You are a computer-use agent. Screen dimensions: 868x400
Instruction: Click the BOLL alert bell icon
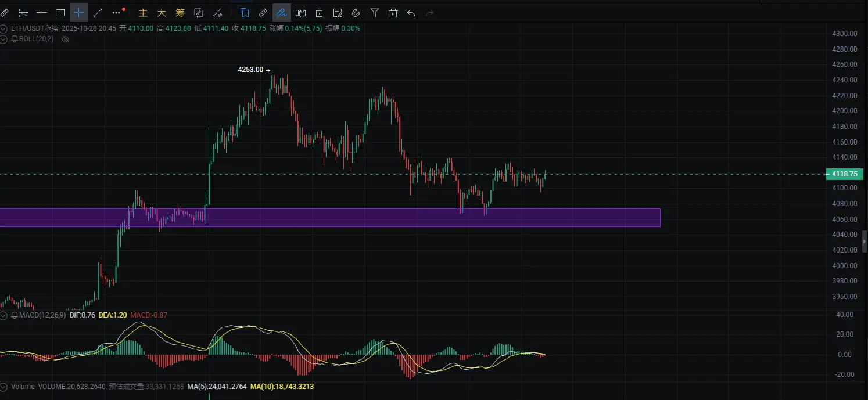14,39
